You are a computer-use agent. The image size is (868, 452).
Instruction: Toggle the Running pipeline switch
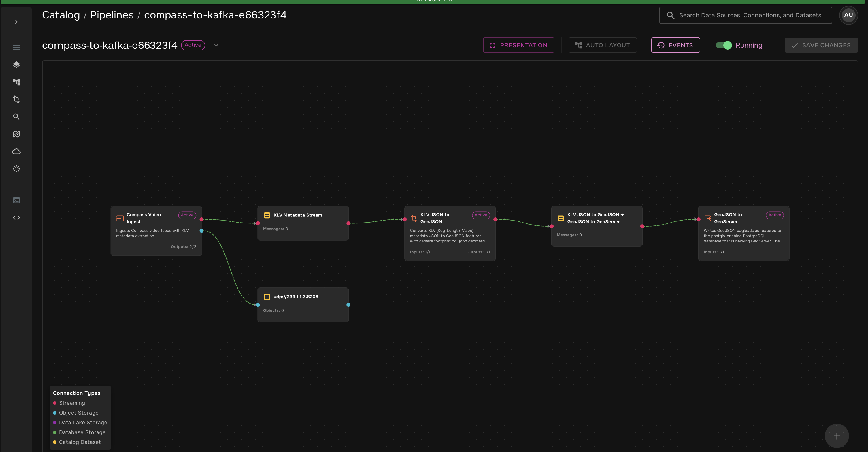click(723, 45)
